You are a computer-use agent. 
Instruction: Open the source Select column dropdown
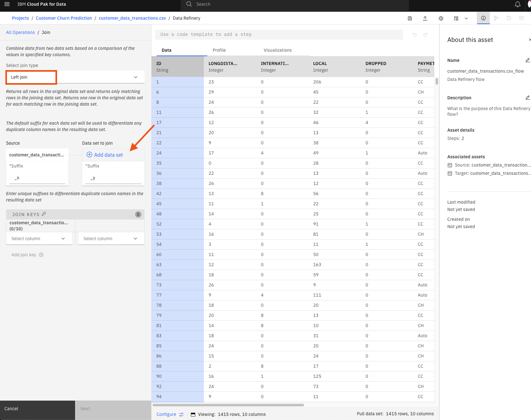coord(39,239)
